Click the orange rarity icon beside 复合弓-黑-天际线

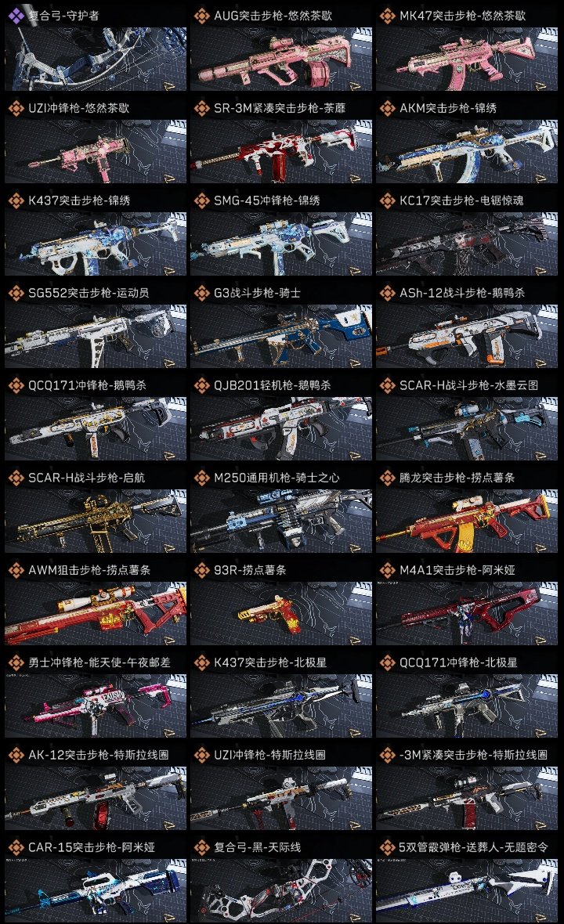point(201,847)
